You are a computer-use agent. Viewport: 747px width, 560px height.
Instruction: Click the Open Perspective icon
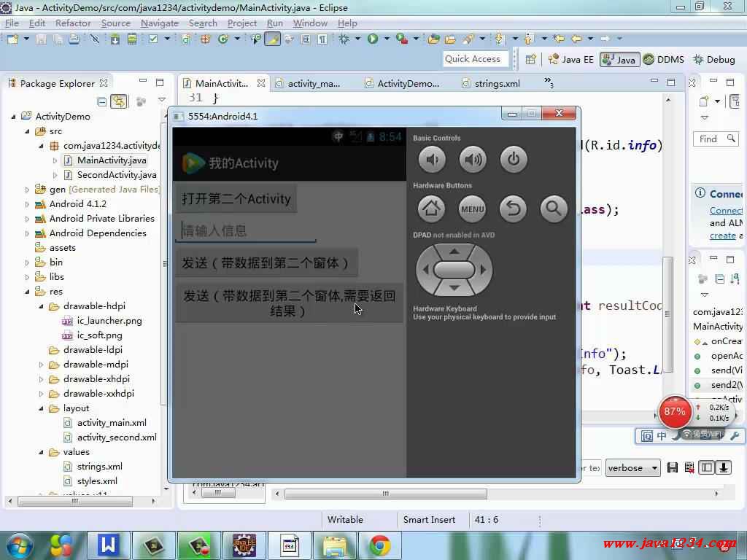530,60
